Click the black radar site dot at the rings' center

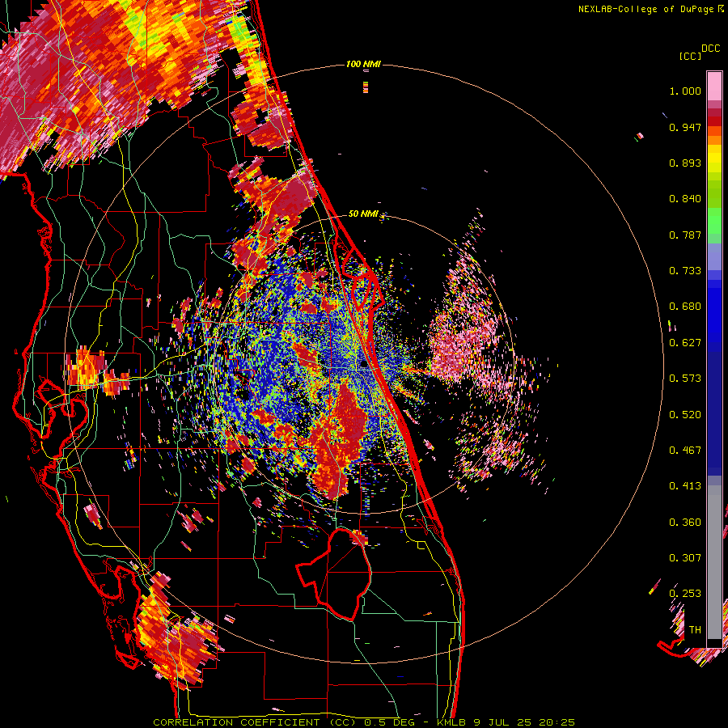364,364
